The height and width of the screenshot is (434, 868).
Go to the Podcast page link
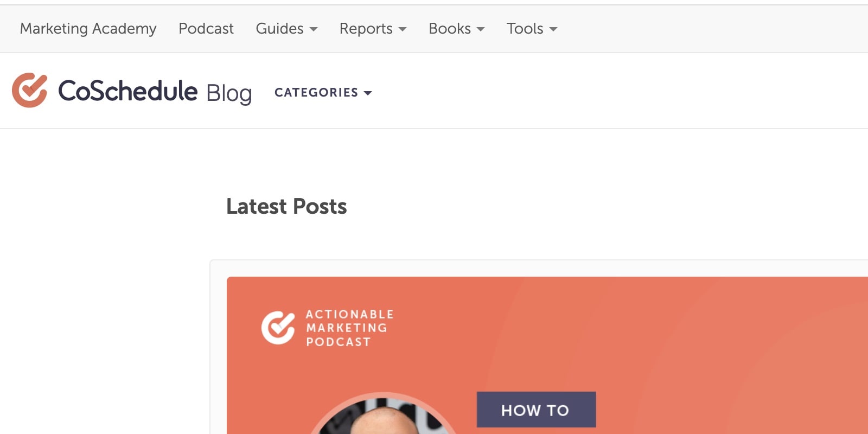click(x=206, y=28)
